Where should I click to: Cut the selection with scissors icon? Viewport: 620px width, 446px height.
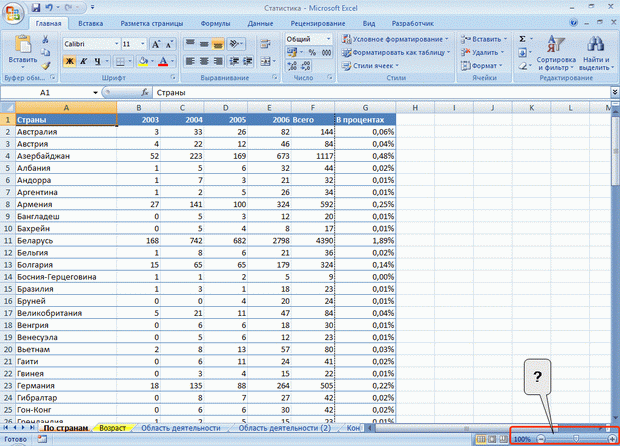45,39
